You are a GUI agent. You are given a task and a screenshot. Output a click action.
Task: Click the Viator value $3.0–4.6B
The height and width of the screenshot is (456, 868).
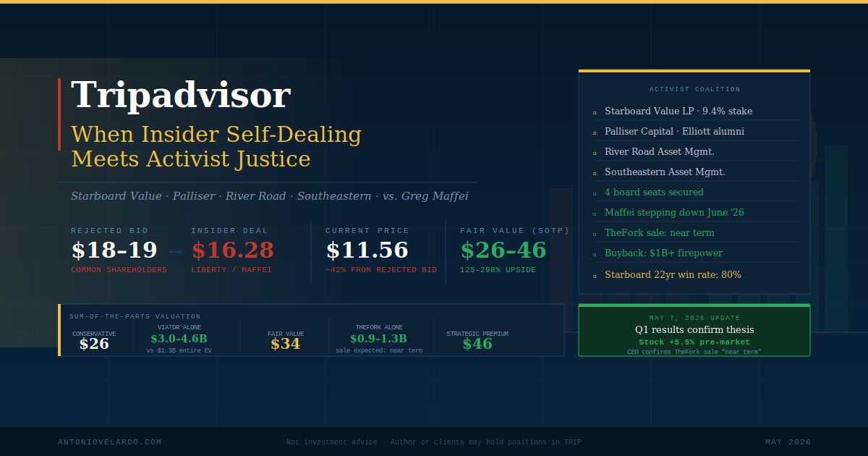(x=179, y=339)
